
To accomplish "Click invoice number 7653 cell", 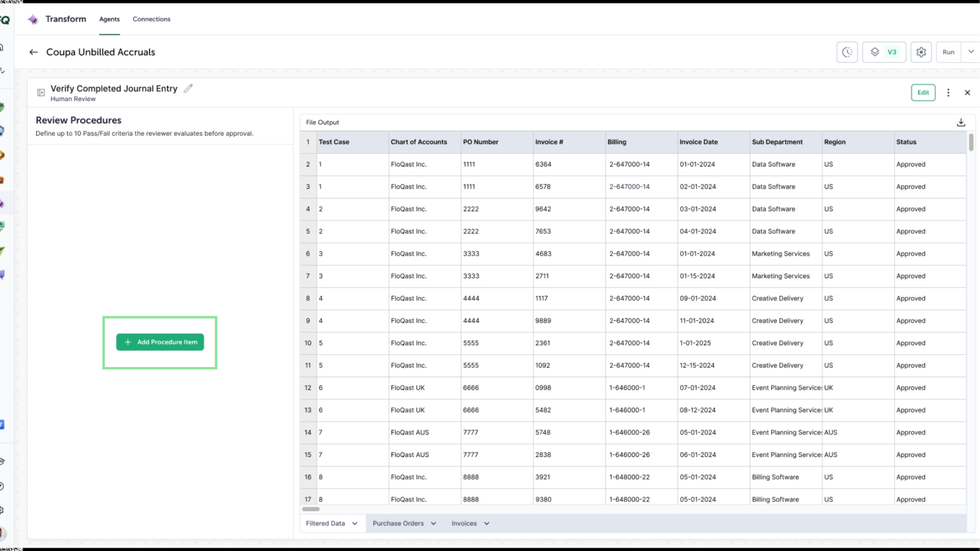I will (569, 231).
